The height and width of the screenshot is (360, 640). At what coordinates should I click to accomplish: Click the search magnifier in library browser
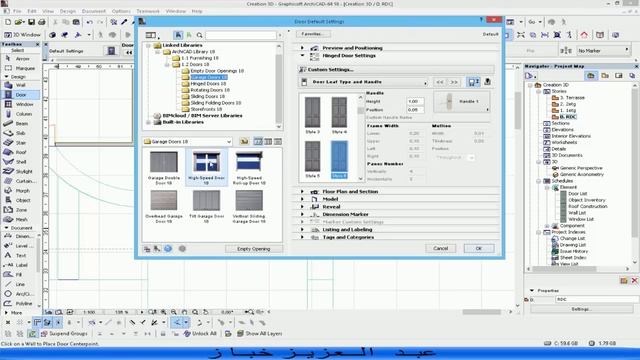coord(200,36)
